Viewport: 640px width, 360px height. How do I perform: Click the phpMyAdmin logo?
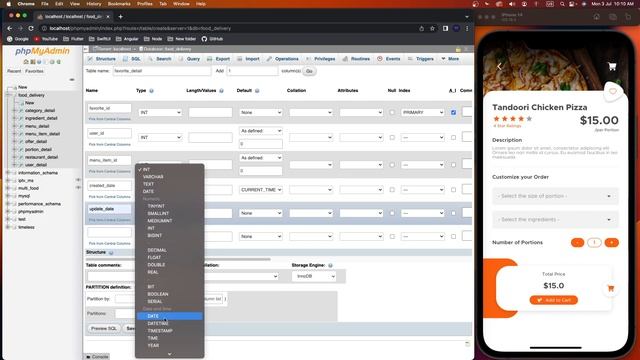42,51
